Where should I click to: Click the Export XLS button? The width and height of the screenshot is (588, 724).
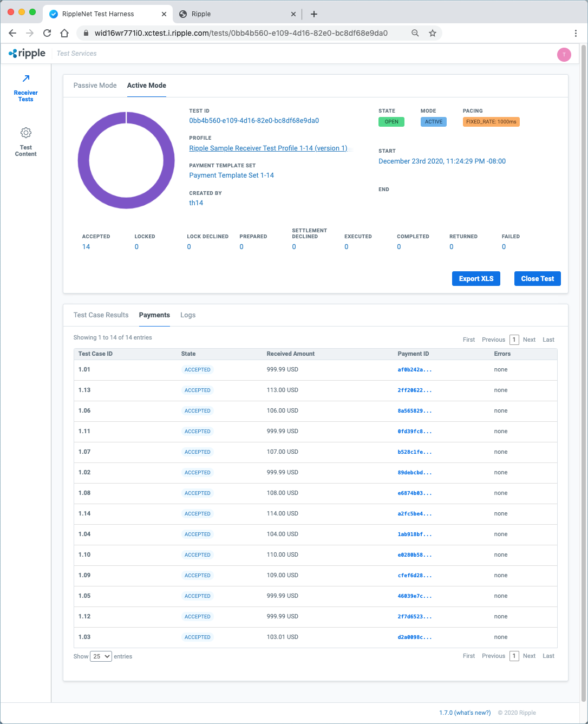(476, 279)
